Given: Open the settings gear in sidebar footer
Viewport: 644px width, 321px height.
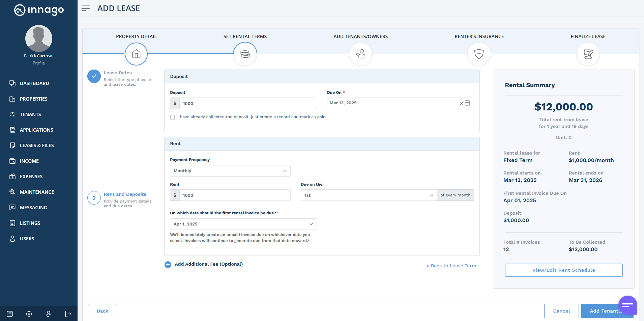Looking at the screenshot, I should [29, 314].
